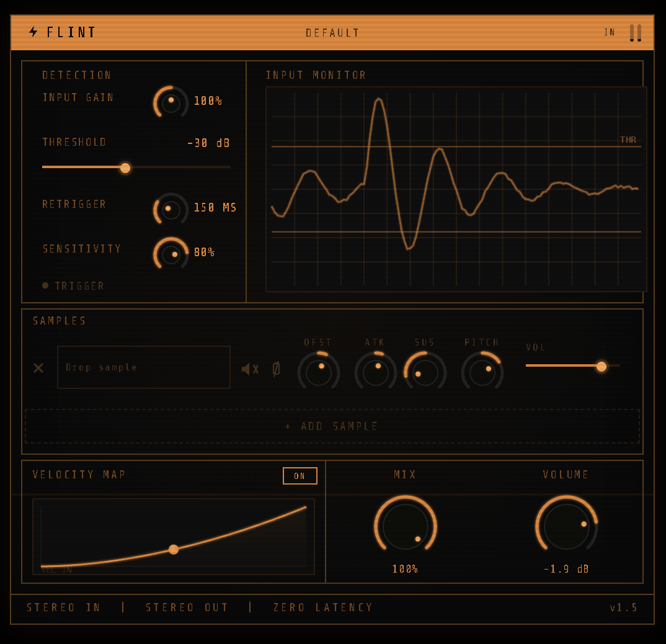Click the Mix 100% value
Screen dimensions: 666x644
405,569
